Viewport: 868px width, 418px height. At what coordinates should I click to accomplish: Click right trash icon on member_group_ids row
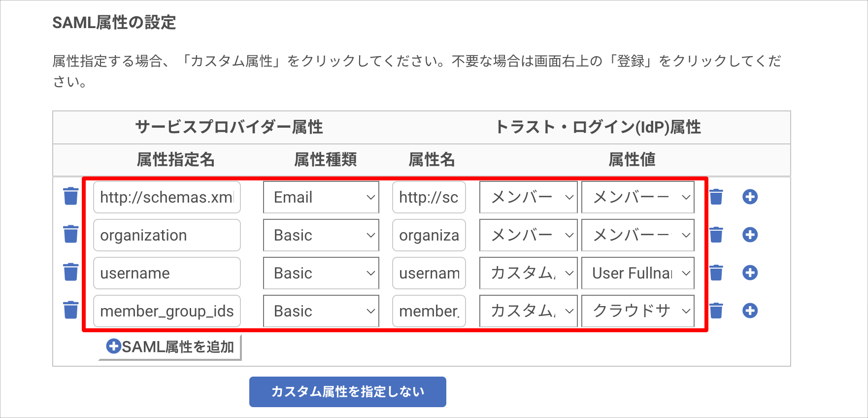coord(716,311)
